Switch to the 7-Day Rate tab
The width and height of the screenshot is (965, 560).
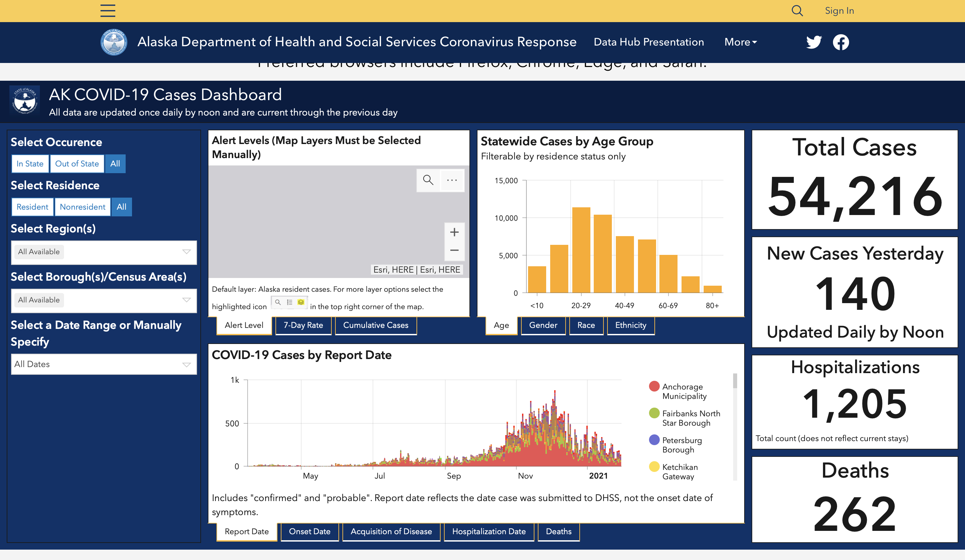[303, 325]
